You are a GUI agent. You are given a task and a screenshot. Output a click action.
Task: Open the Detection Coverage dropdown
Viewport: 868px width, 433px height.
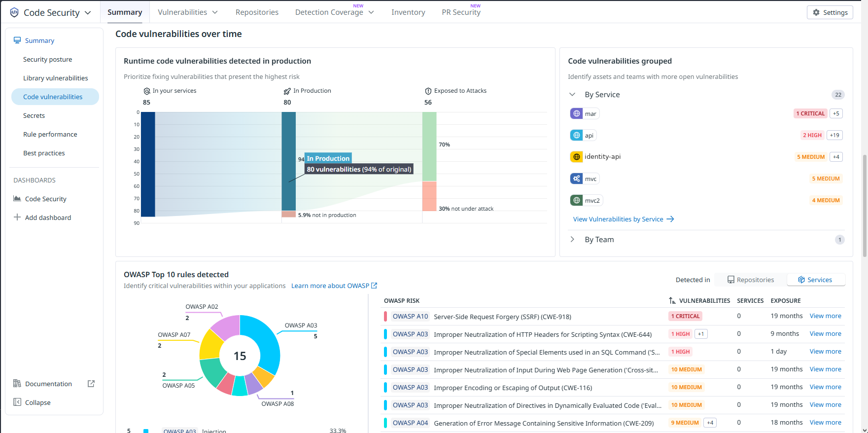click(371, 12)
